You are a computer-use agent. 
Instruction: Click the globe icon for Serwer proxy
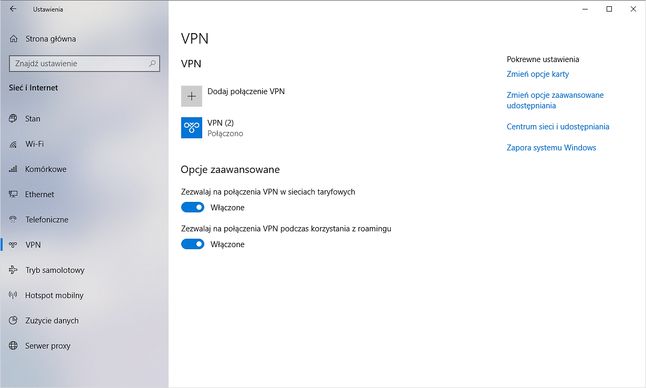(x=13, y=345)
